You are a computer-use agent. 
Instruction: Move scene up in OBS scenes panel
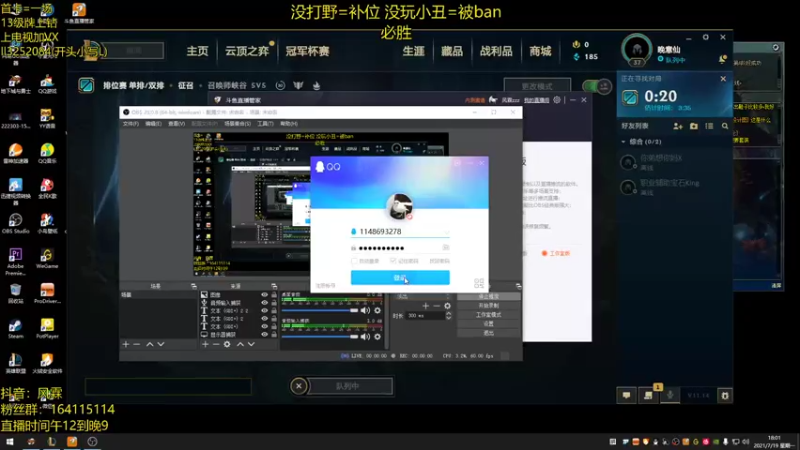[149, 344]
